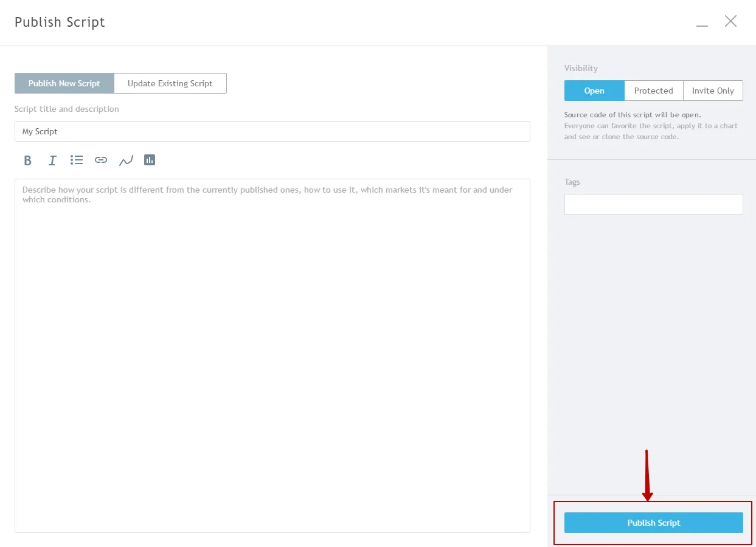
Task: Minimize the Publish Script dialog
Action: point(702,22)
